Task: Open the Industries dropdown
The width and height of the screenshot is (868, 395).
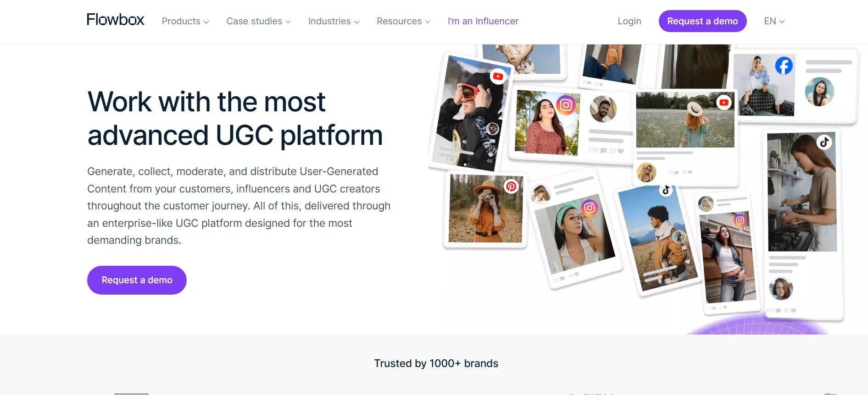Action: point(334,21)
